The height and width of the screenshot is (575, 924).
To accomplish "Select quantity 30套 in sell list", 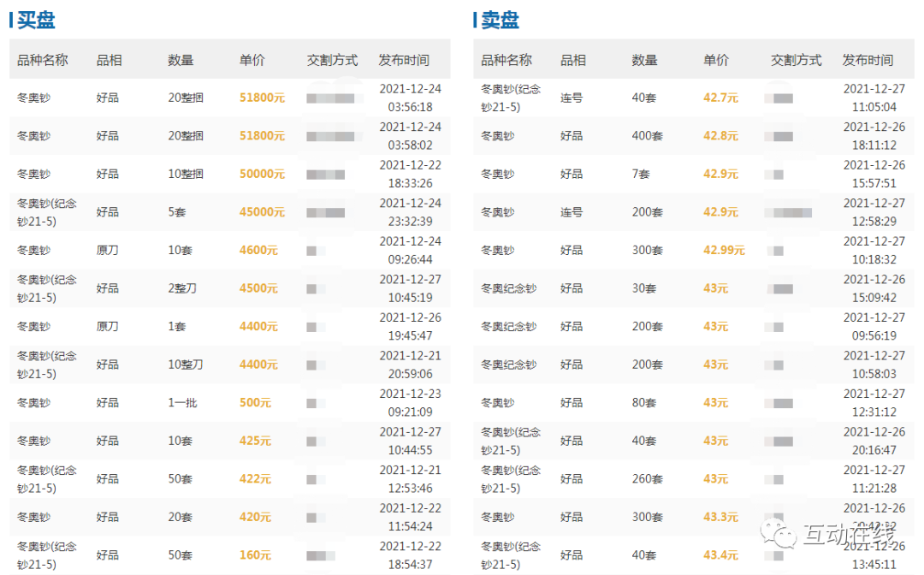I will click(644, 288).
